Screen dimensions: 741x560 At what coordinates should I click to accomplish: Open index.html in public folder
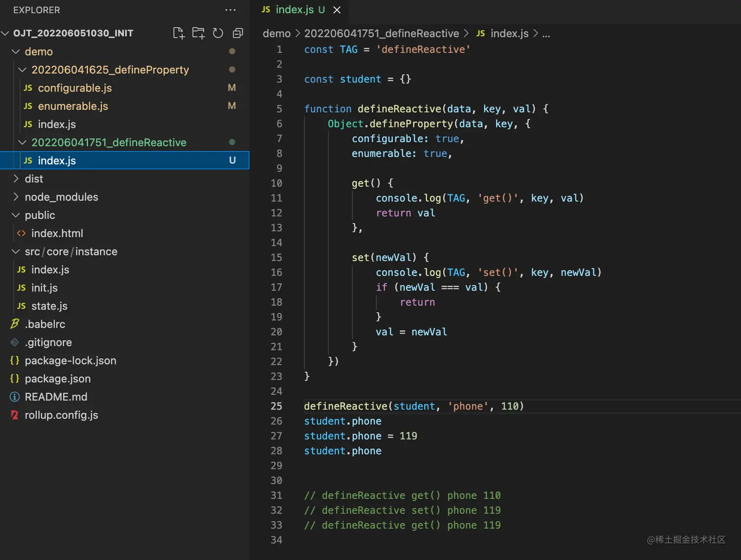click(x=57, y=233)
